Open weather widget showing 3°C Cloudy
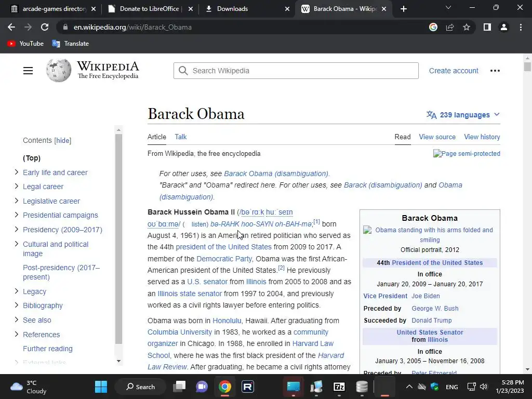The width and height of the screenshot is (532, 399). coord(29,387)
